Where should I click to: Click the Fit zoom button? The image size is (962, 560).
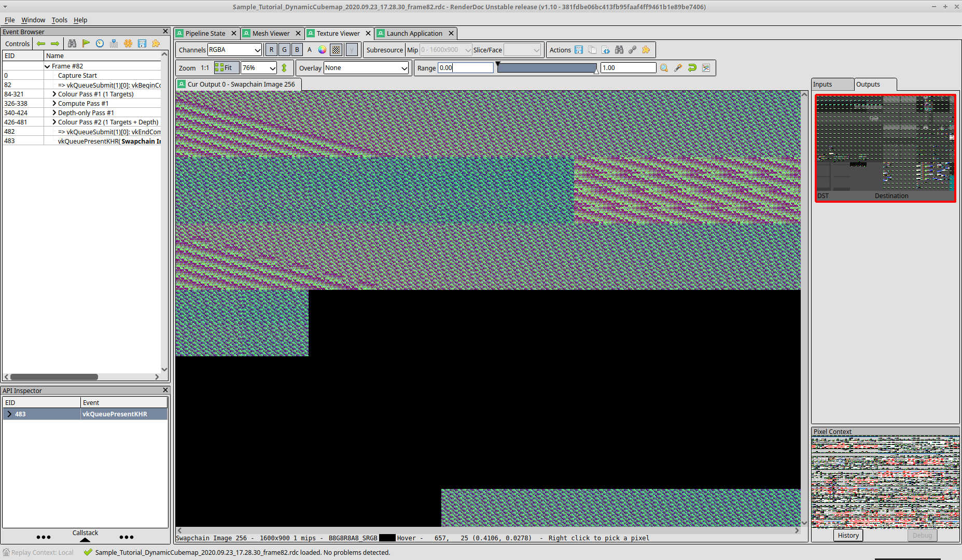coord(226,67)
